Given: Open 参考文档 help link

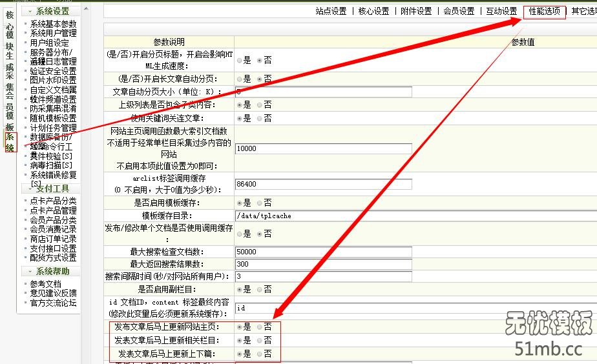Looking at the screenshot, I should pyautogui.click(x=46, y=284).
